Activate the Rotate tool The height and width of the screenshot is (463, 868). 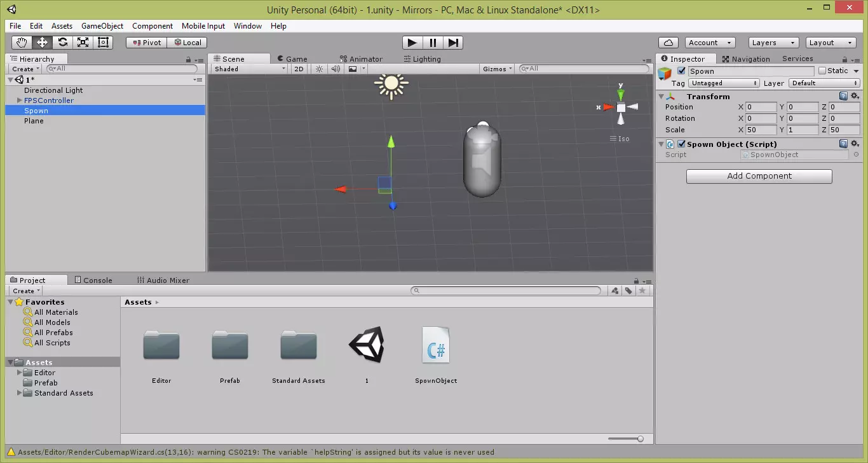(x=62, y=43)
